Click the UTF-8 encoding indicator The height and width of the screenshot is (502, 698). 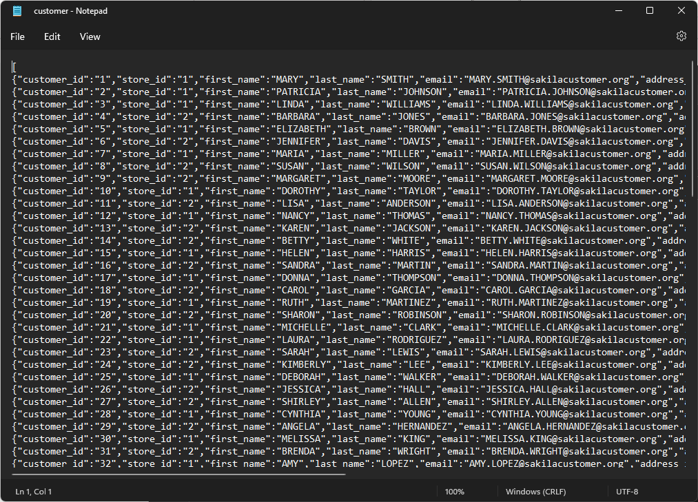(628, 491)
